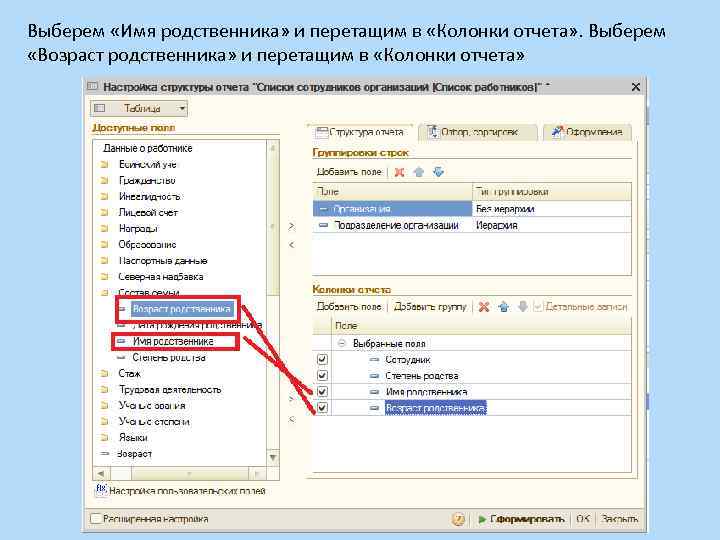720x540 pixels.
Task: Click the user fields settings icon
Action: click(x=101, y=489)
